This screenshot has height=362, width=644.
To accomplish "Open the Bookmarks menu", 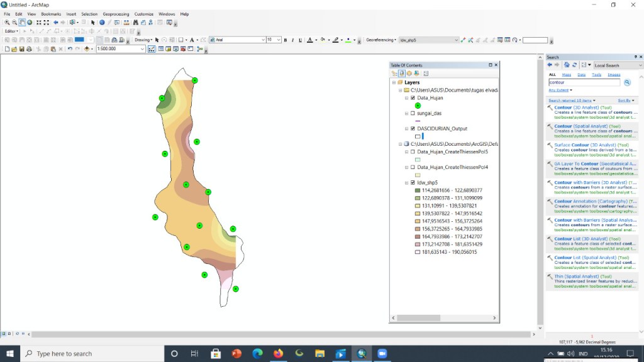I will click(x=51, y=14).
